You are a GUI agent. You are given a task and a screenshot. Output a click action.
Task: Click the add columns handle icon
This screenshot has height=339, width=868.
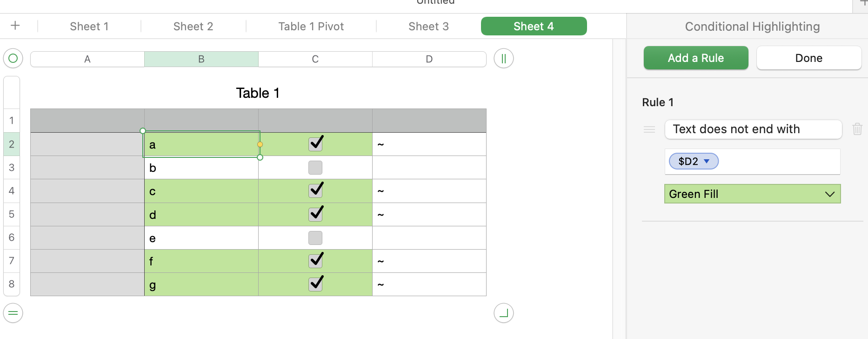click(503, 59)
